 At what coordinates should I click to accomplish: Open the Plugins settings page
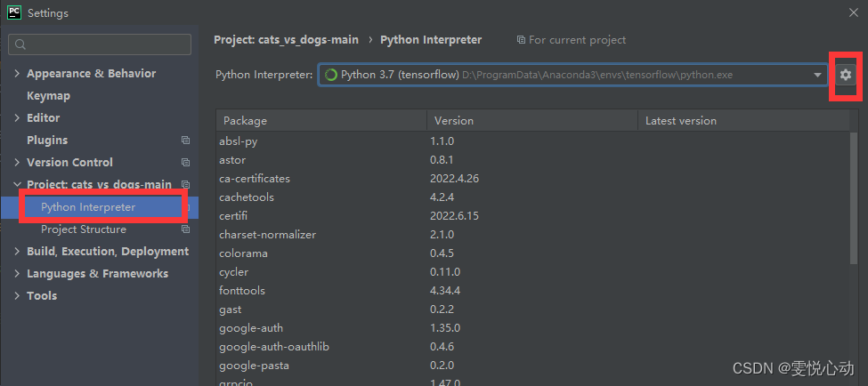tap(47, 140)
